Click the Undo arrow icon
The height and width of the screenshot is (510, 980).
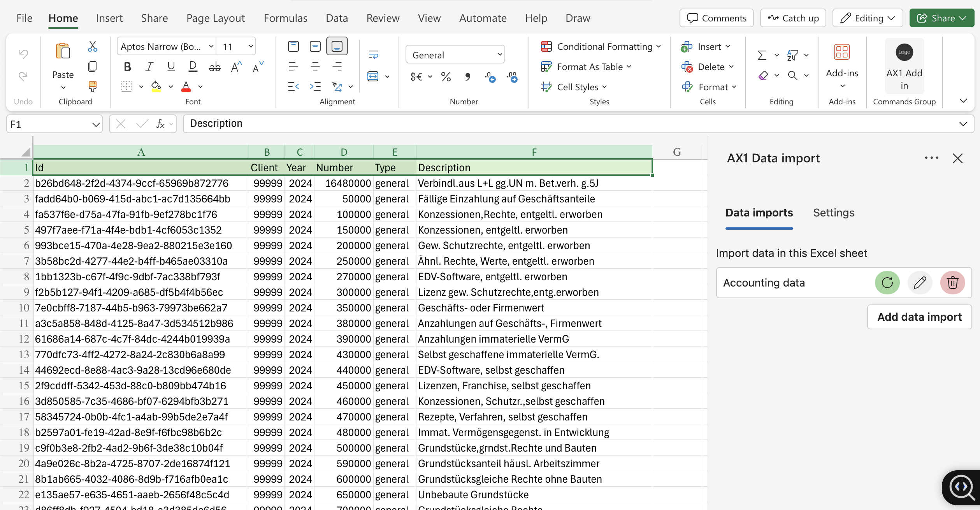[23, 54]
